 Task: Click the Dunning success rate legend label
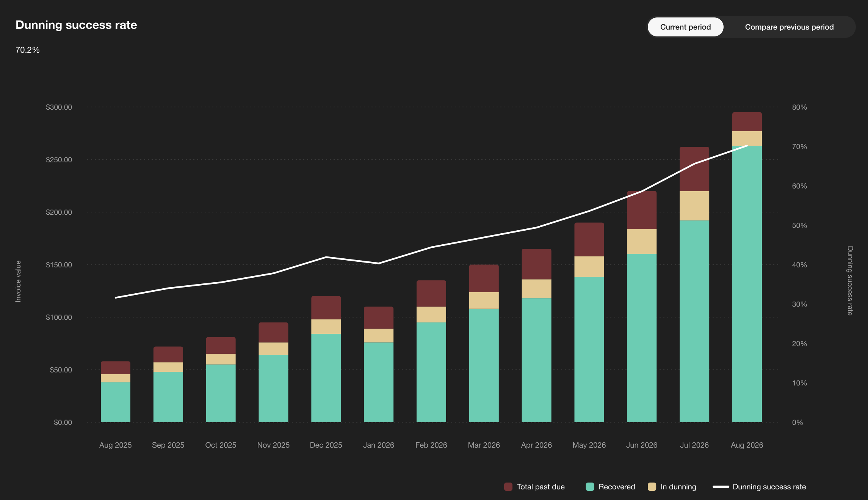(769, 487)
